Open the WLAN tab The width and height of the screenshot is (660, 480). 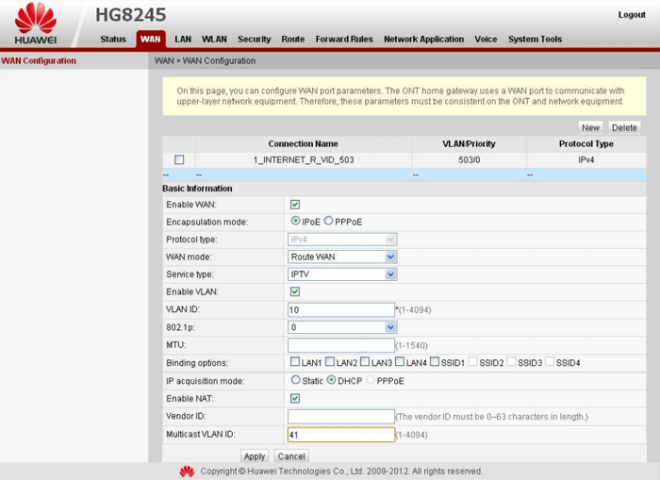(214, 39)
